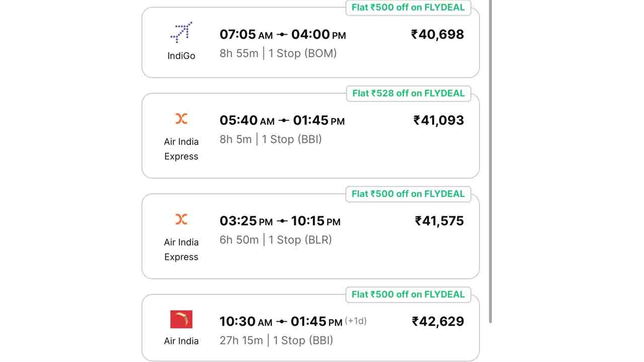Click the IndiGo airline logo
Viewport: 644px width, 362px height.
click(181, 32)
